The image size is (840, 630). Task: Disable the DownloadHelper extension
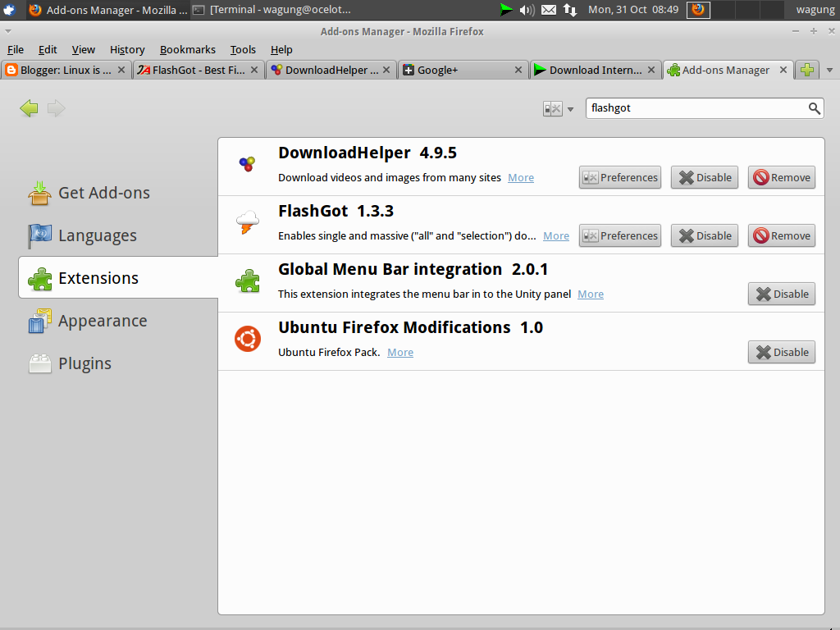coord(705,177)
